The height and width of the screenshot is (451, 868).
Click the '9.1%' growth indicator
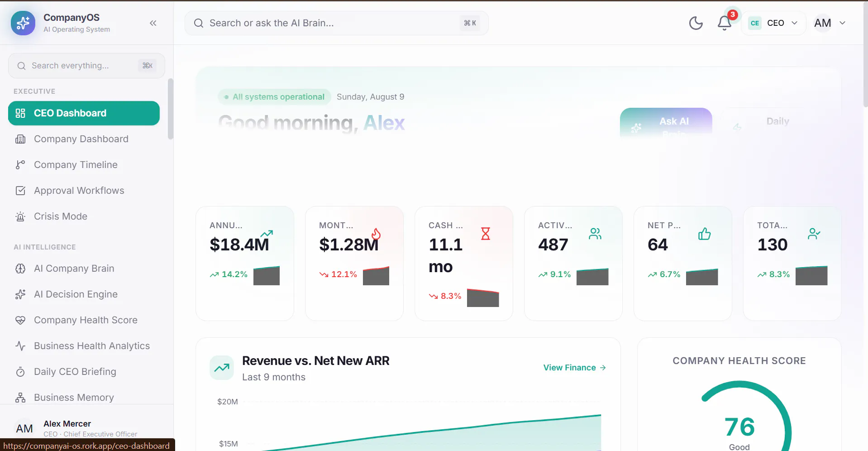point(555,274)
